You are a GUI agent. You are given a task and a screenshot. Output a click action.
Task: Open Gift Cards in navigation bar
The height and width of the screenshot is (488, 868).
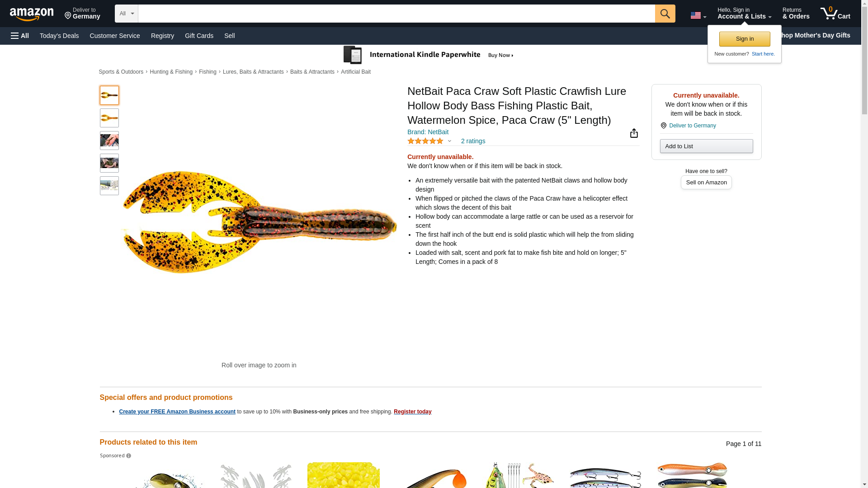(199, 36)
